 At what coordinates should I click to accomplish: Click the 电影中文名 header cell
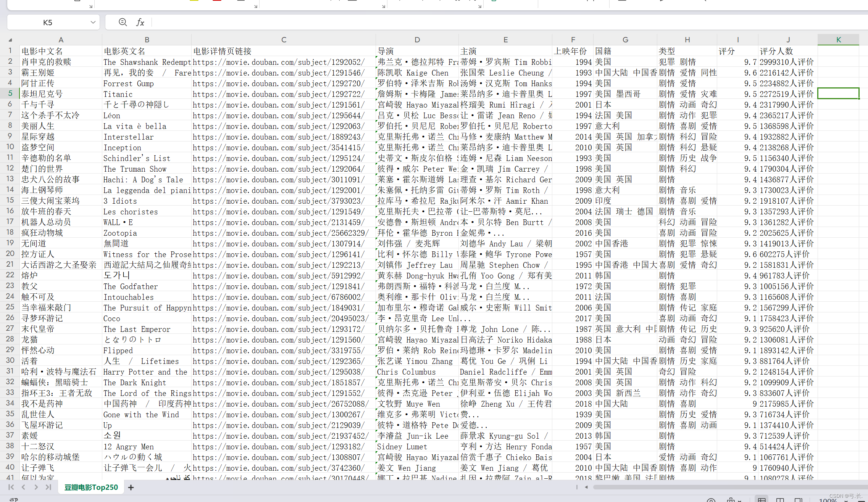[61, 51]
